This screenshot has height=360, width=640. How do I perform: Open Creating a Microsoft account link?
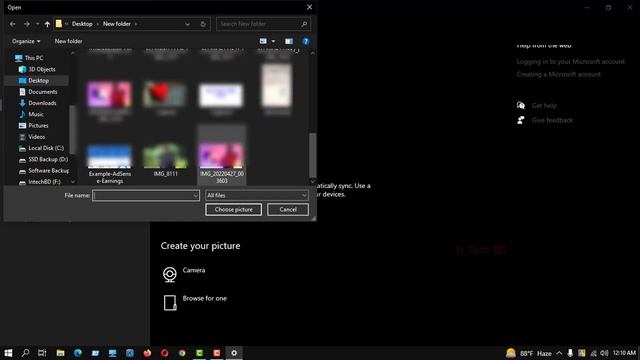558,74
